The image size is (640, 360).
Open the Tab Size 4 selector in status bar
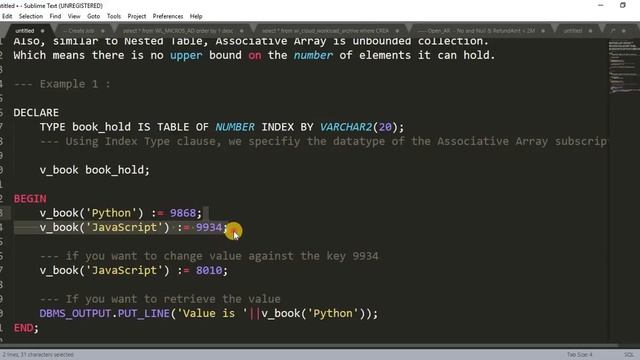pos(580,355)
